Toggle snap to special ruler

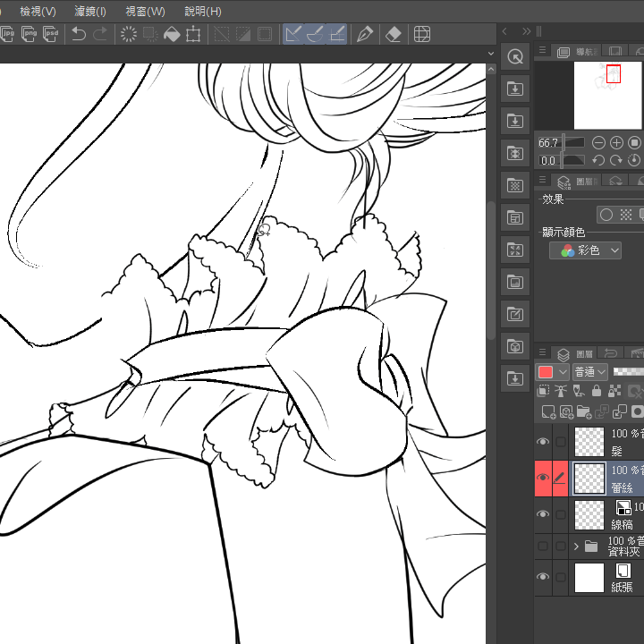(315, 34)
